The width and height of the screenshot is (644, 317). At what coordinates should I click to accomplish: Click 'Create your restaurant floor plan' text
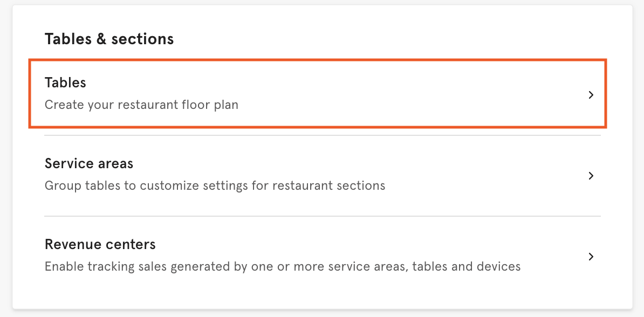(x=141, y=105)
